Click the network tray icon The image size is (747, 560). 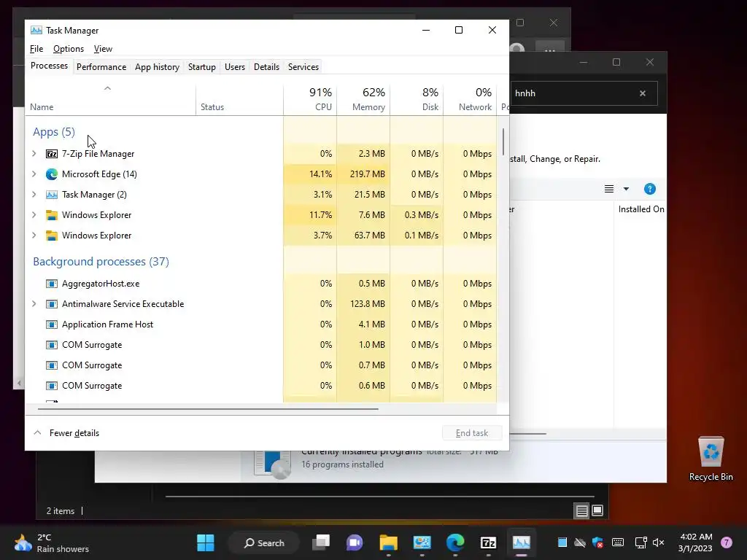click(640, 542)
